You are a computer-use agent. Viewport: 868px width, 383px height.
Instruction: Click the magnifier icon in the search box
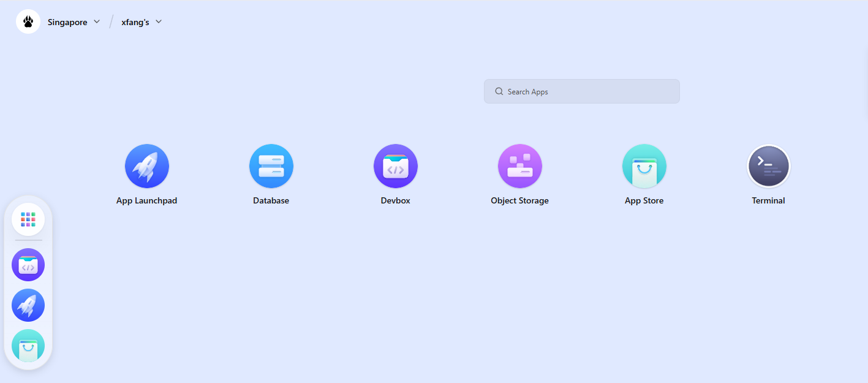(x=499, y=91)
